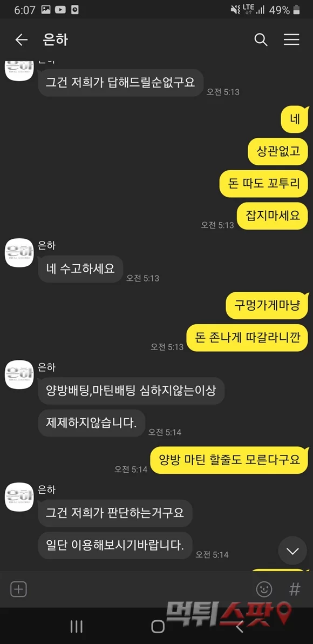The width and height of the screenshot is (313, 644).
Task: Tap 은하 profile picture beside 네 수고하세요
Action: (x=18, y=253)
